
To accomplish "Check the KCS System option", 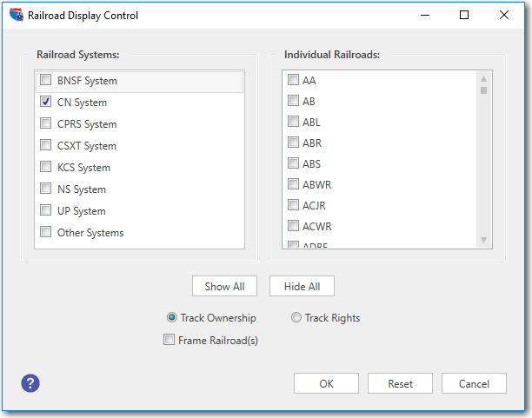I will pyautogui.click(x=45, y=168).
